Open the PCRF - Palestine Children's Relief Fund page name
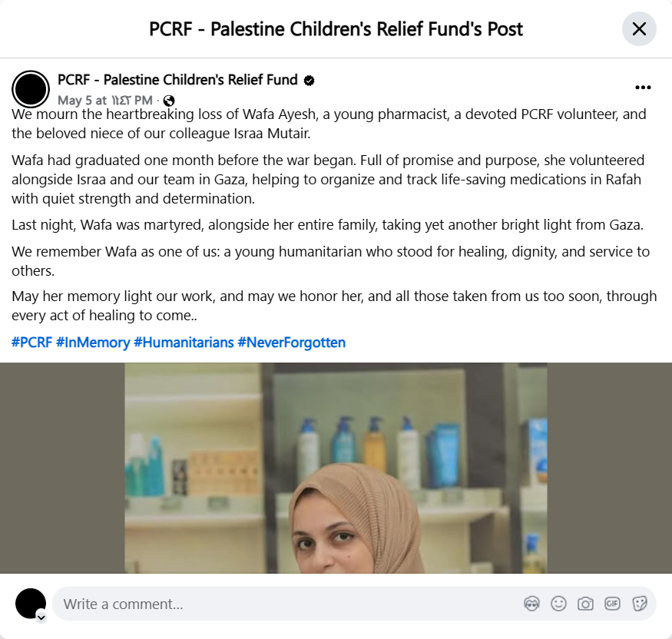672x639 pixels. click(177, 80)
